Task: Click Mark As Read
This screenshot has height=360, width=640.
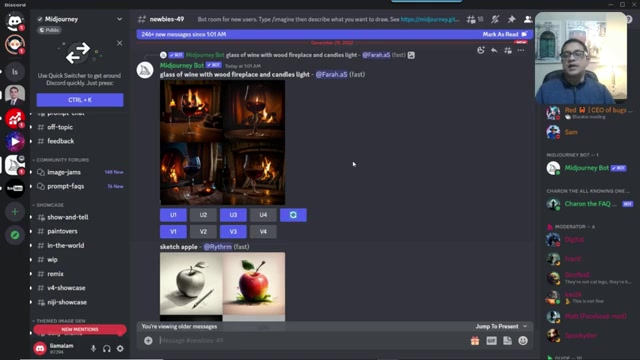Action: 505,34
